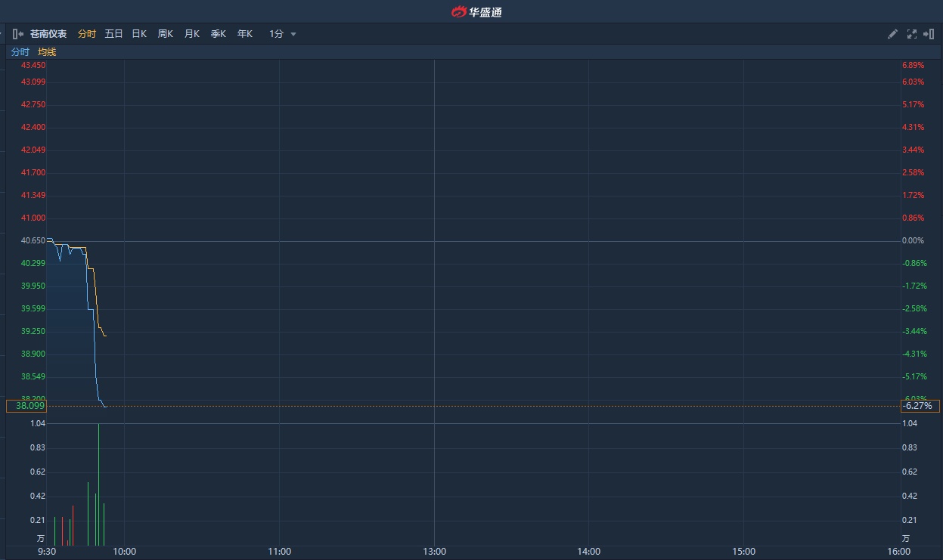Toggle the right sidebar arrow icon

click(x=929, y=34)
